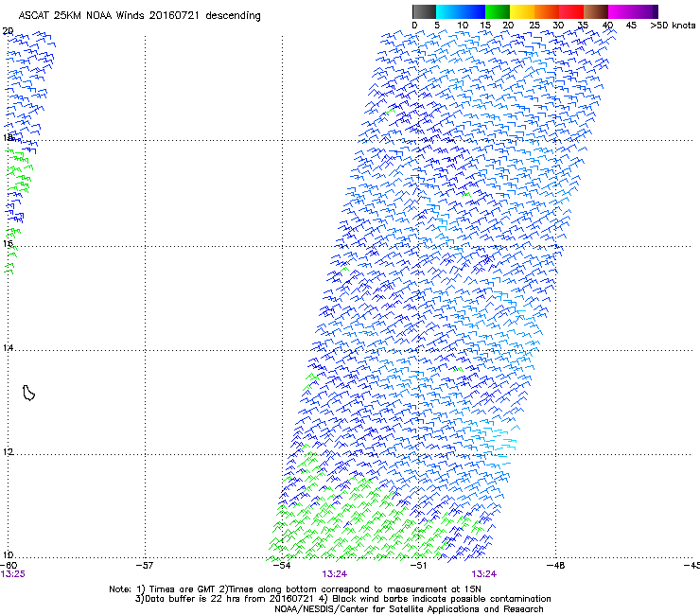700x615 pixels.
Task: Click longitude label -48
Action: click(x=556, y=565)
